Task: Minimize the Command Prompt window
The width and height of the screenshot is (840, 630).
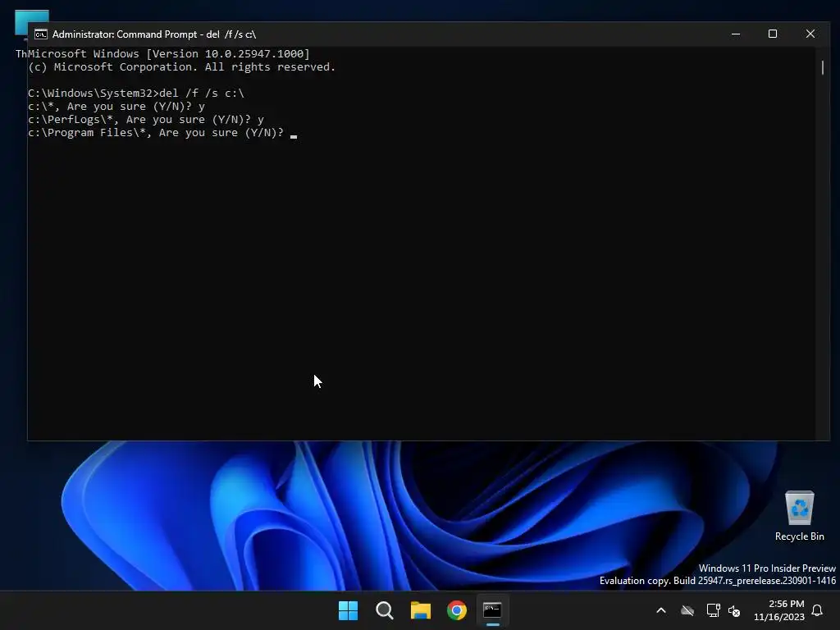Action: point(736,34)
